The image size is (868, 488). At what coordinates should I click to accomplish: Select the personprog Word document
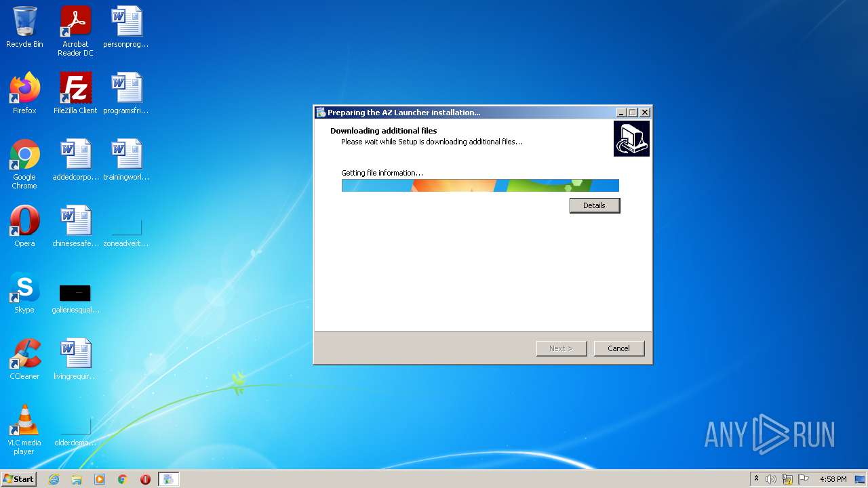coord(126,27)
